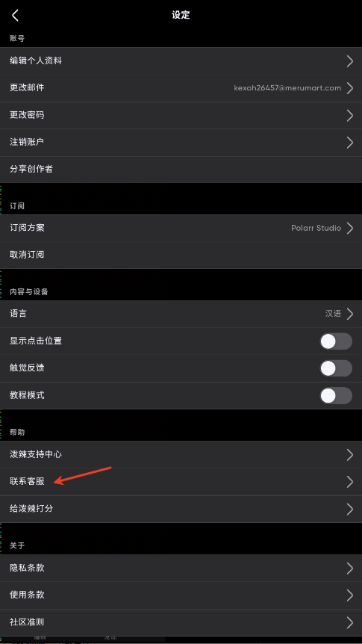Turn on the 触觉反馈 toggle
Screen dimensions: 362x644
336,368
